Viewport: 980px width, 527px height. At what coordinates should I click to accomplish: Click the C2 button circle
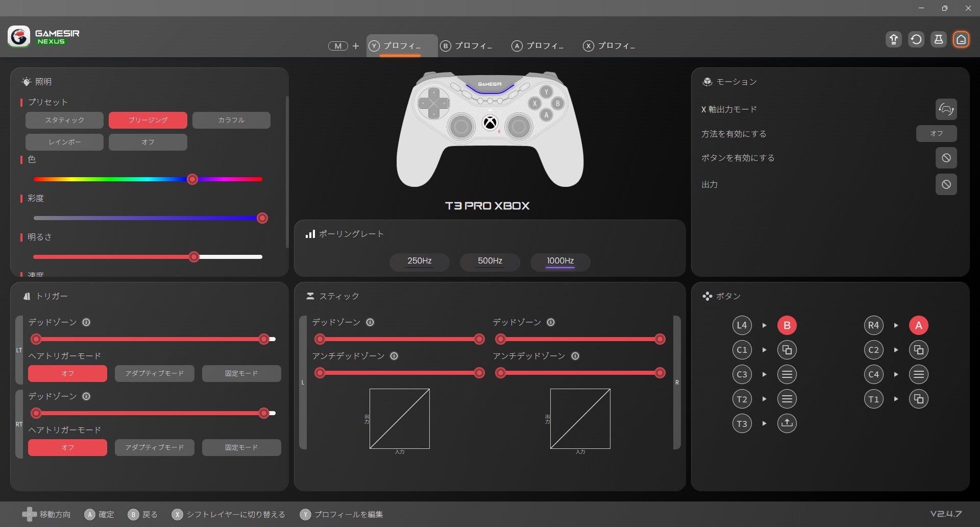pos(874,350)
